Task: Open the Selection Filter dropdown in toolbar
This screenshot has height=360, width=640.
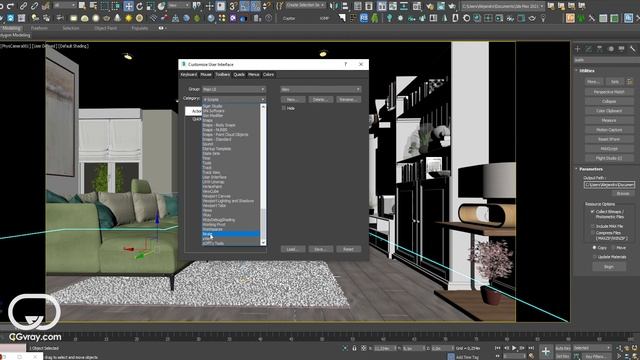Action: click(x=64, y=6)
